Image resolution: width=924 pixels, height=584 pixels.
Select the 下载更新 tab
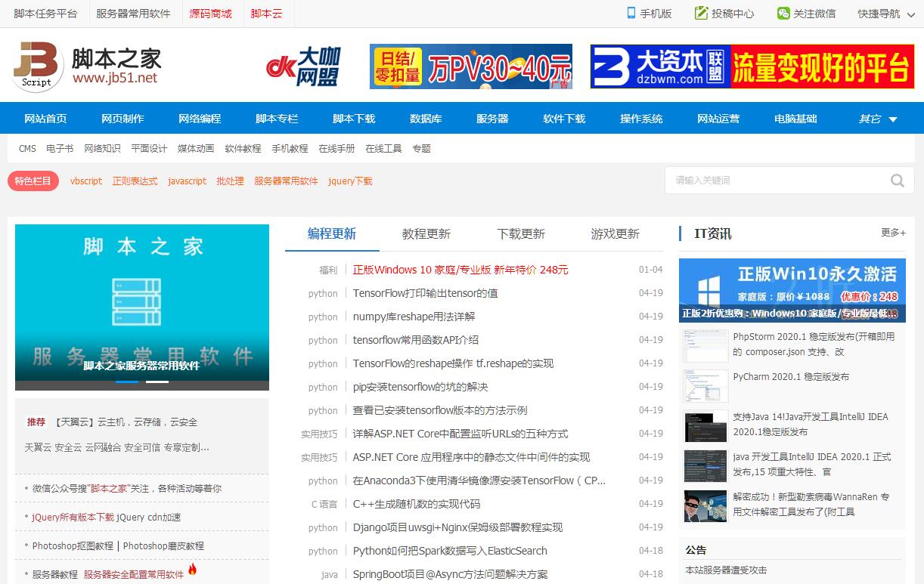(x=520, y=234)
